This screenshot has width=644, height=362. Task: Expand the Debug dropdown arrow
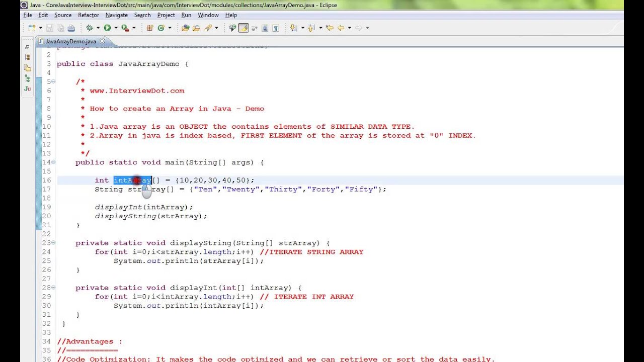coord(98,28)
